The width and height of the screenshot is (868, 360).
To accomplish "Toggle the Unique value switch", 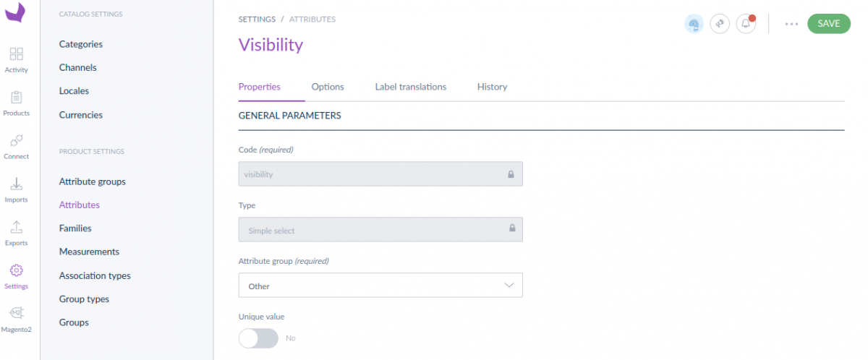I will tap(258, 338).
